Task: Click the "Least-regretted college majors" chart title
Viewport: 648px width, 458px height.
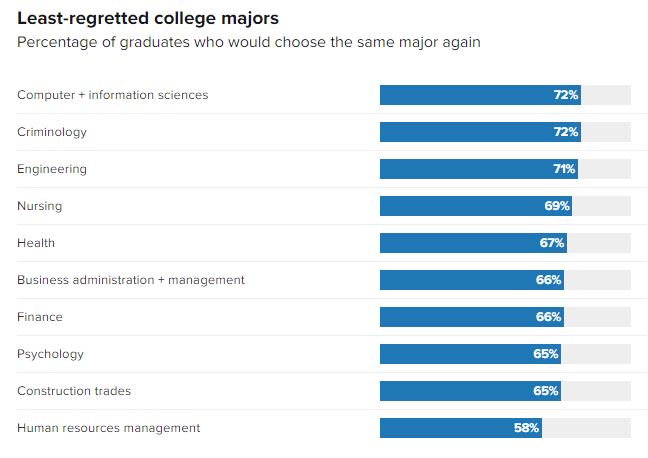Action: point(148,18)
